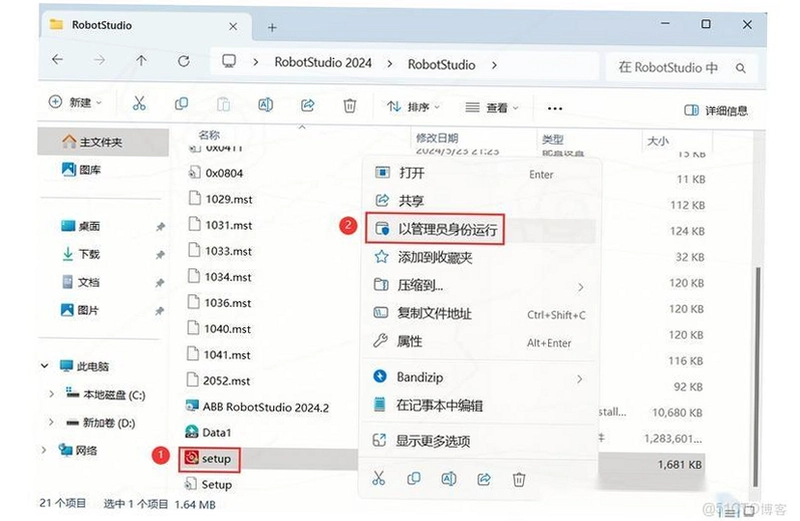Sort by the 名称 column header
This screenshot has height=521, width=800.
(x=209, y=135)
